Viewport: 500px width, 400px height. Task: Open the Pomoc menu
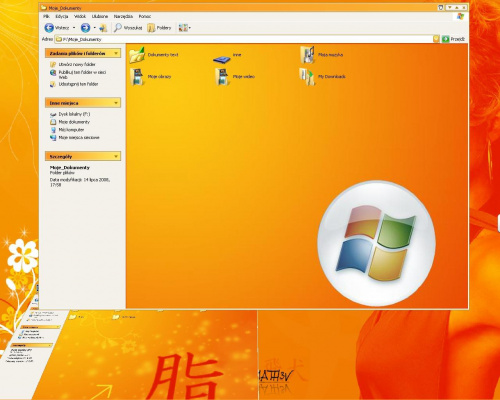coord(145,16)
